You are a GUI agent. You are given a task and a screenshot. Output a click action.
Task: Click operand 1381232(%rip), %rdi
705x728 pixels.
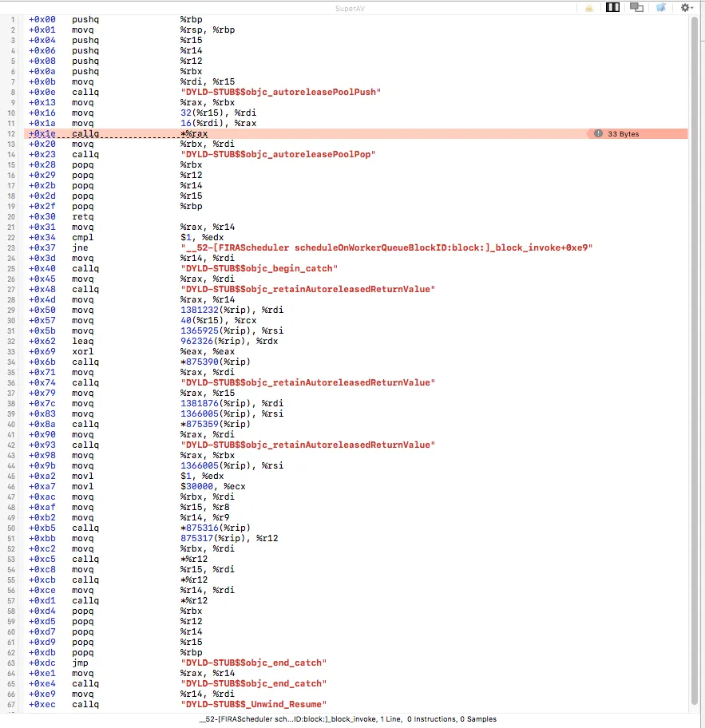232,311
